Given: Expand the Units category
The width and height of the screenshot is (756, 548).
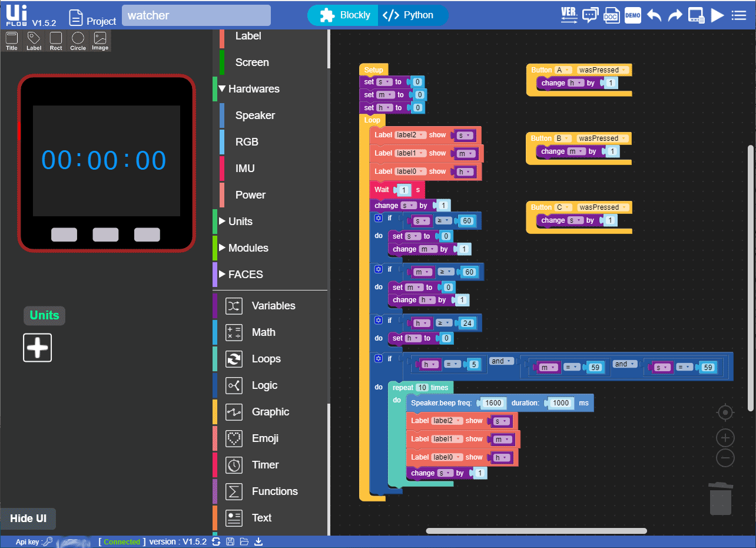Looking at the screenshot, I should point(222,221).
